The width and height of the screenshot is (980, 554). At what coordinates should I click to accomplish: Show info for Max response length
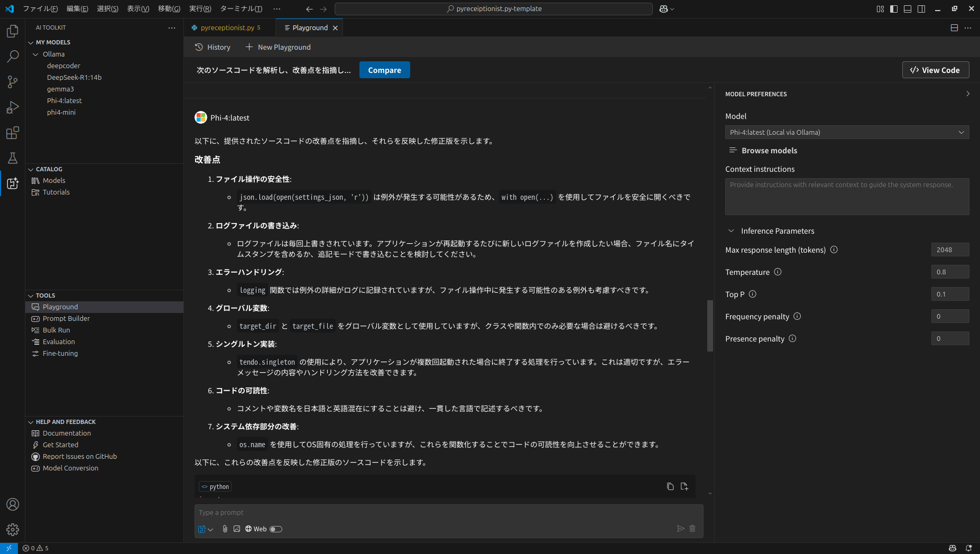[x=834, y=250]
